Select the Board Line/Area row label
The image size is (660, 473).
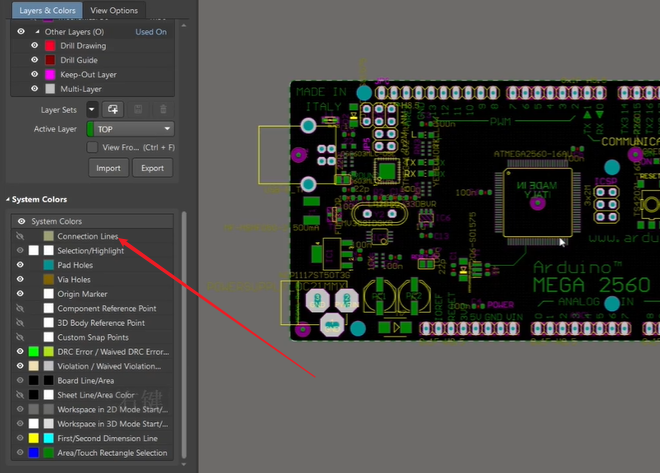coord(85,381)
